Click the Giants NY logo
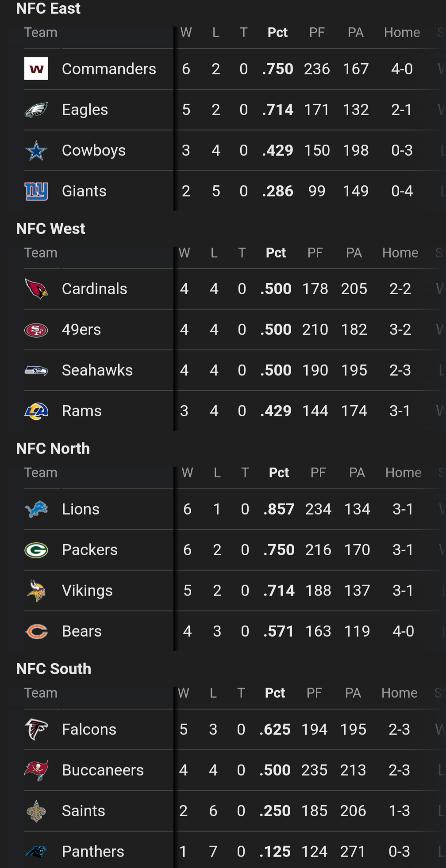Image resolution: width=446 pixels, height=868 pixels. 36,191
